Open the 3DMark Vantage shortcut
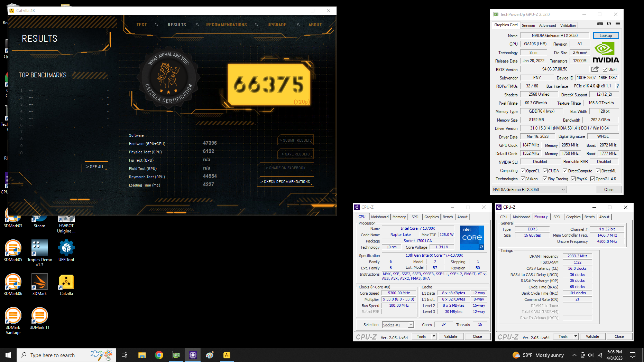This screenshot has height=362, width=644. pos(13,321)
